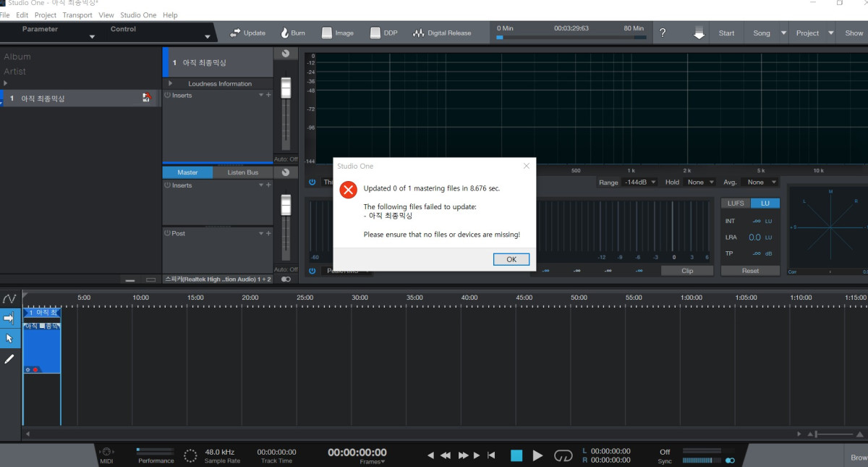Go to previous track with left arrow

(x=430, y=455)
